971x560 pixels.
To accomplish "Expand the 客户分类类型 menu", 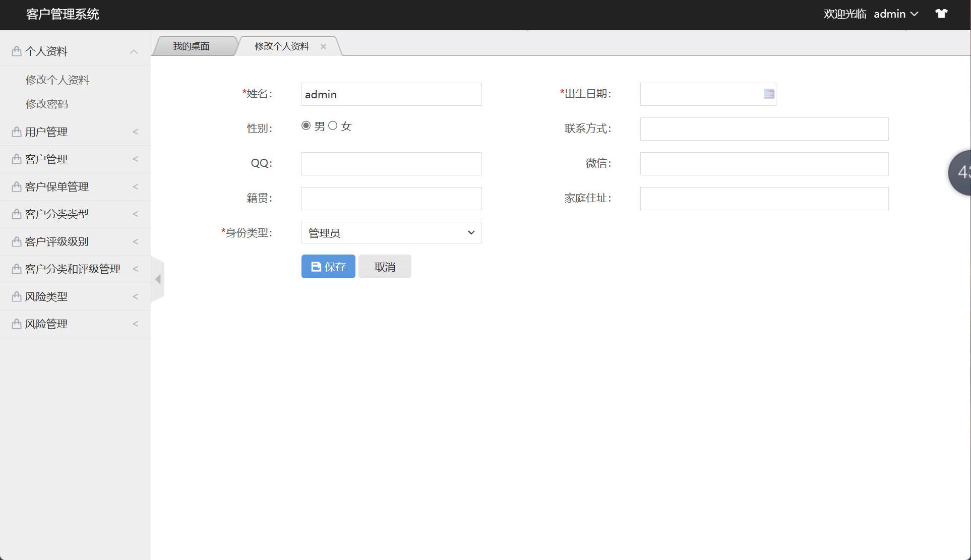I will (x=57, y=214).
